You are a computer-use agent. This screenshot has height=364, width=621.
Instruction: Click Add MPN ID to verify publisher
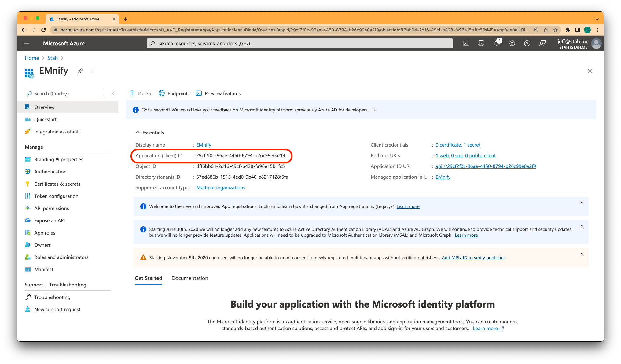click(473, 257)
